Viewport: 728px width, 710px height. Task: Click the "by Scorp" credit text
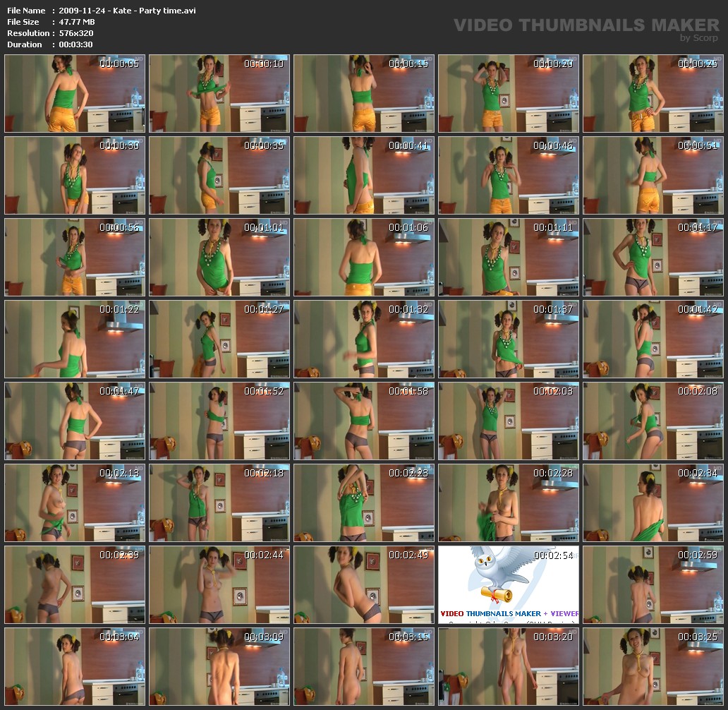click(699, 38)
